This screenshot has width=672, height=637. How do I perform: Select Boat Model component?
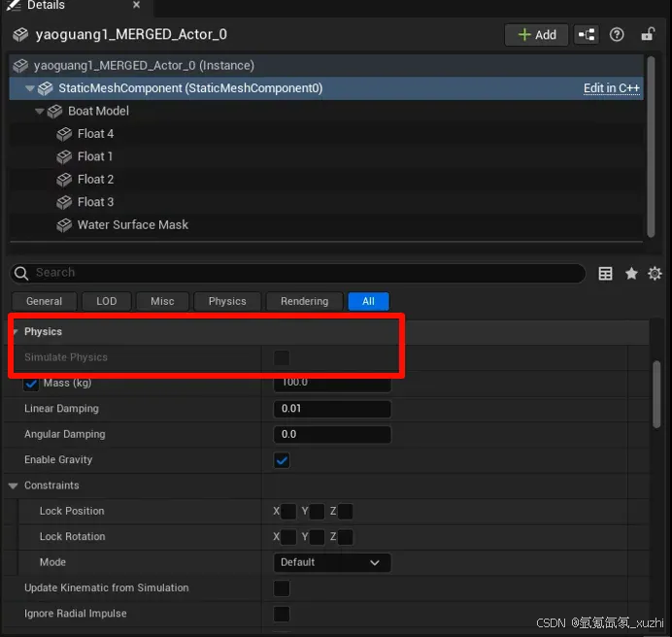pyautogui.click(x=98, y=111)
